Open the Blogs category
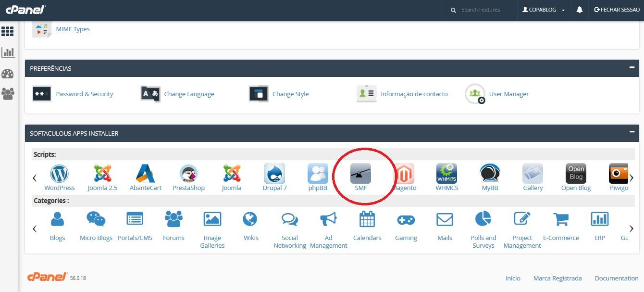The height and width of the screenshot is (292, 644). [x=57, y=226]
